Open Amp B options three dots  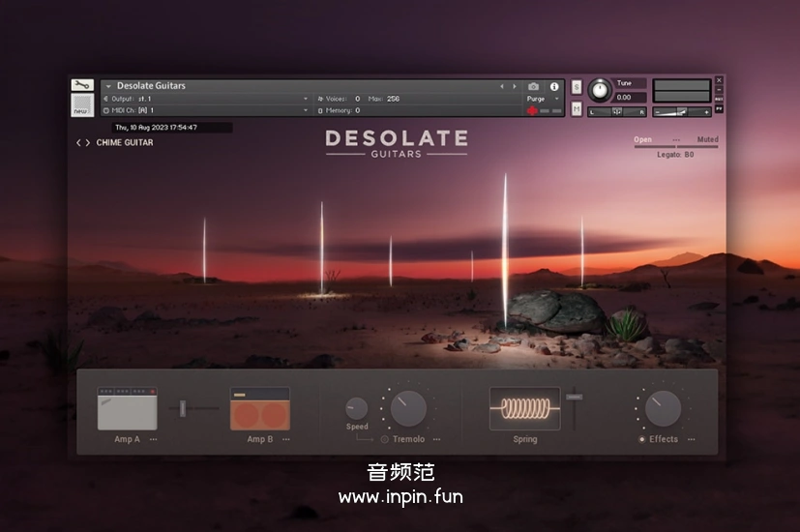286,439
